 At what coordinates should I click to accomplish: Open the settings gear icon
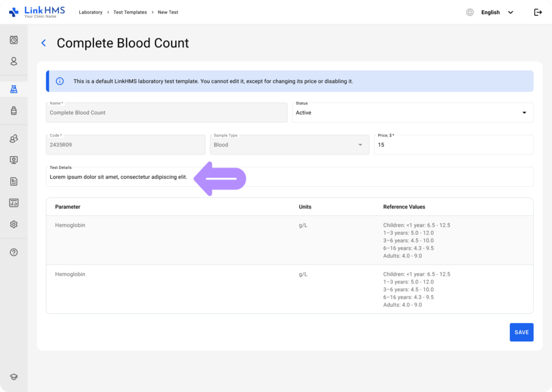[x=13, y=224]
